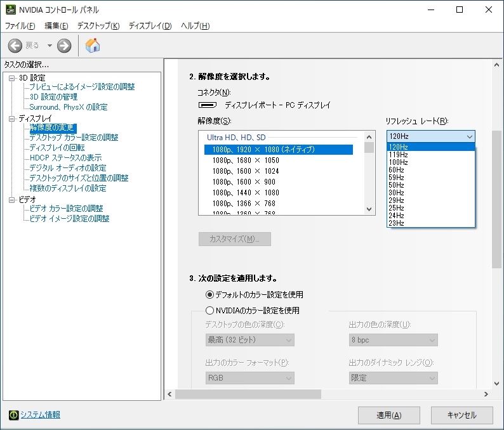The height and width of the screenshot is (430, 504).
Task: Open デスクトップ カラー設定の調整
Action: click(x=74, y=138)
